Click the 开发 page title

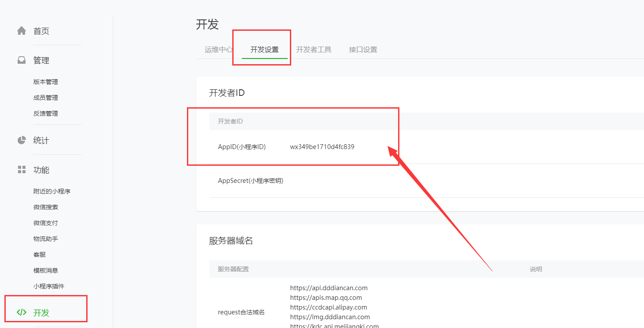click(207, 24)
